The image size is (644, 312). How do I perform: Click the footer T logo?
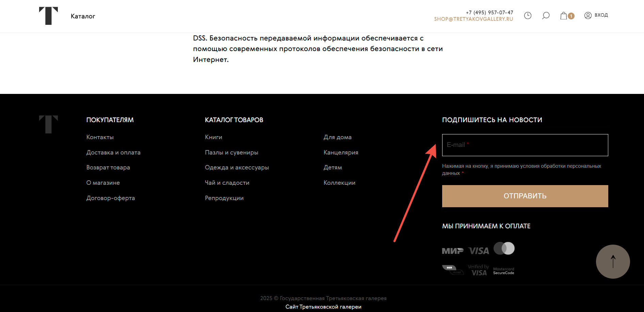click(48, 124)
